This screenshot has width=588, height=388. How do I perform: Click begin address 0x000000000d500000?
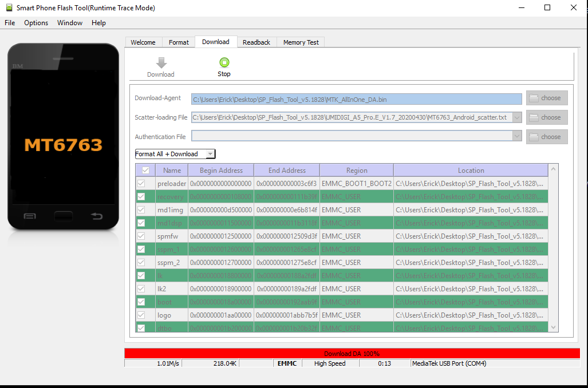tap(221, 209)
